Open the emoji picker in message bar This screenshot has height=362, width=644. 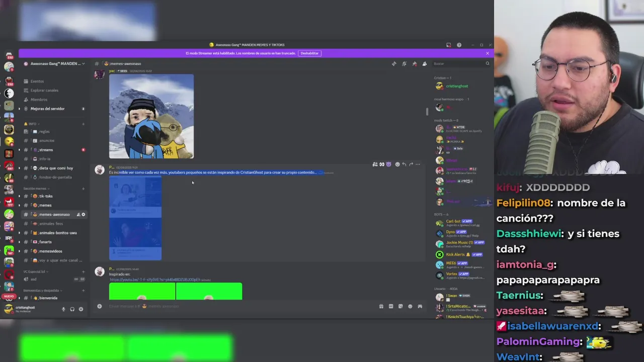(410, 306)
